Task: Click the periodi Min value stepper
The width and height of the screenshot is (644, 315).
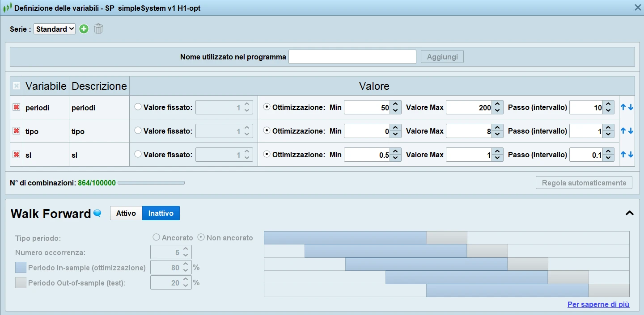Action: tap(395, 107)
